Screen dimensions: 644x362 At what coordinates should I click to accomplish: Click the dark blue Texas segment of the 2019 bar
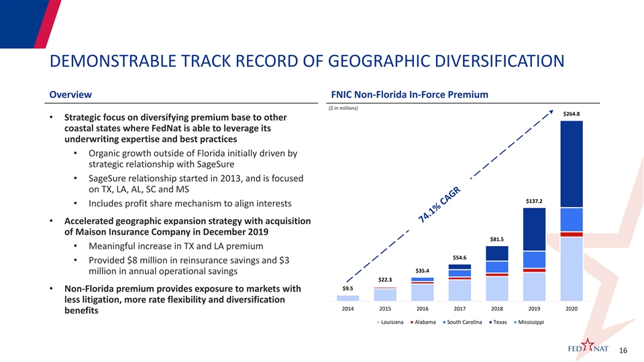pos(534,229)
